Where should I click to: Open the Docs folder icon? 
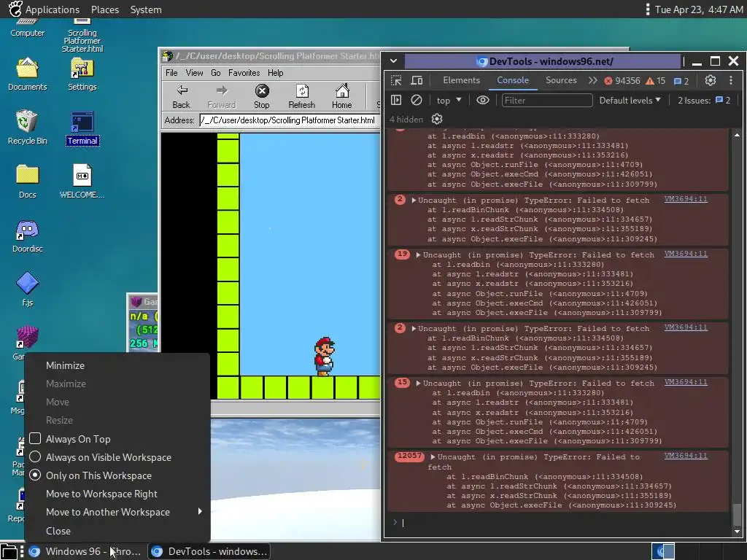click(x=27, y=182)
